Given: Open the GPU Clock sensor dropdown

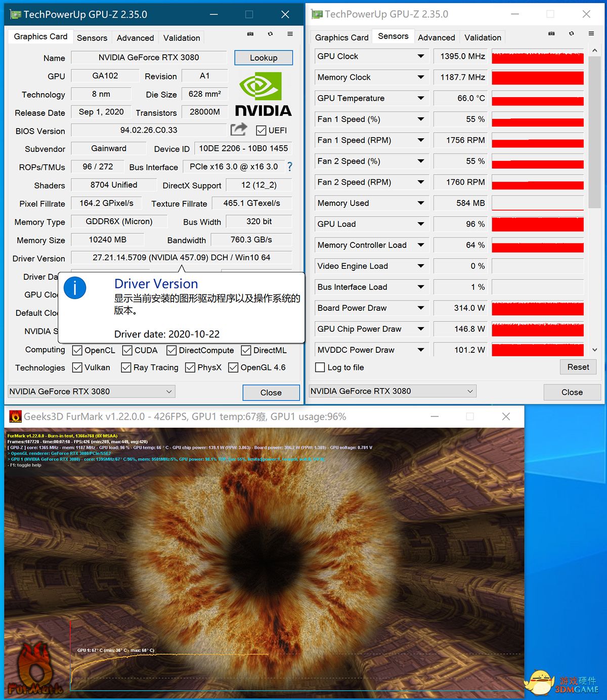Looking at the screenshot, I should [421, 56].
